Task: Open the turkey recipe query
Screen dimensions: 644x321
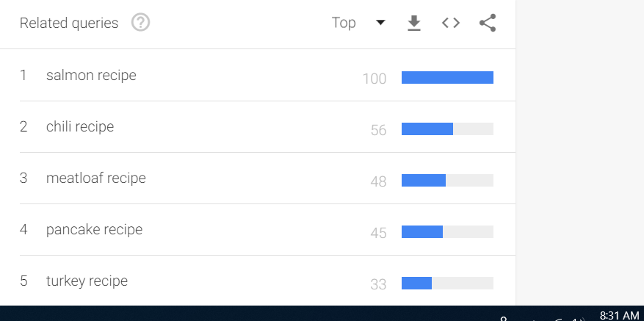Action: [87, 281]
